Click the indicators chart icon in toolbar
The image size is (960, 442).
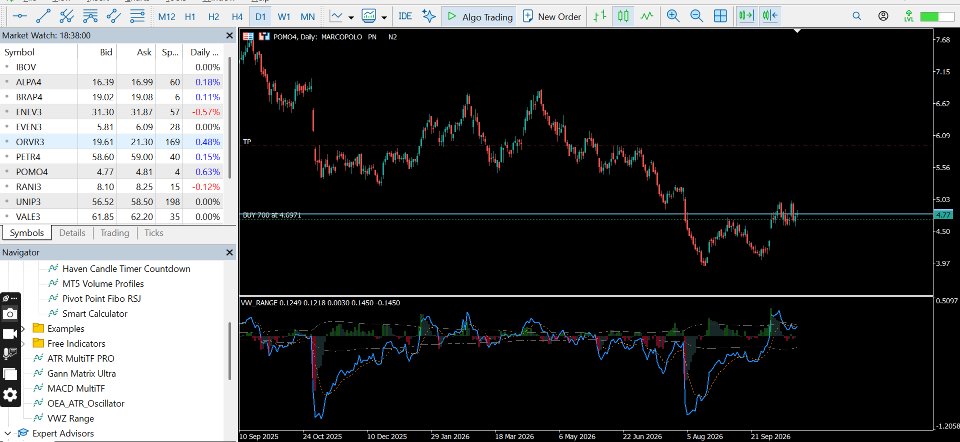point(369,17)
